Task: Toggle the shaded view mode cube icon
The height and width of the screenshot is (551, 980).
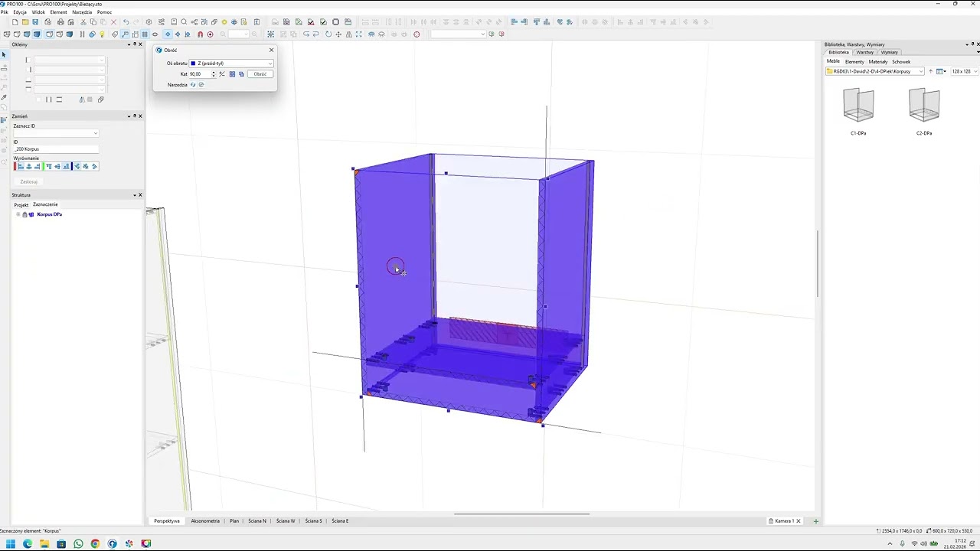Action: [x=37, y=34]
